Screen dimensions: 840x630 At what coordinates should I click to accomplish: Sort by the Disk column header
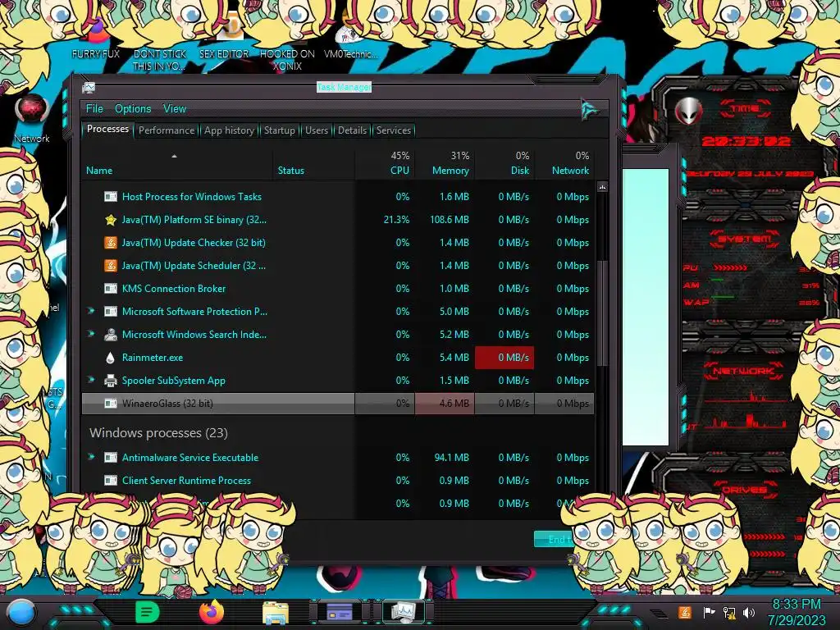[504, 163]
